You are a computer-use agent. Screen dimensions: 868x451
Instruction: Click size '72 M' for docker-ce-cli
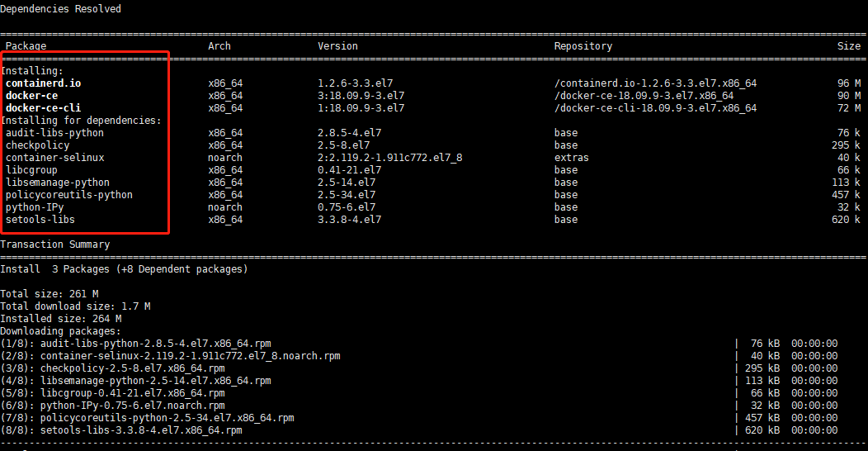click(x=849, y=108)
